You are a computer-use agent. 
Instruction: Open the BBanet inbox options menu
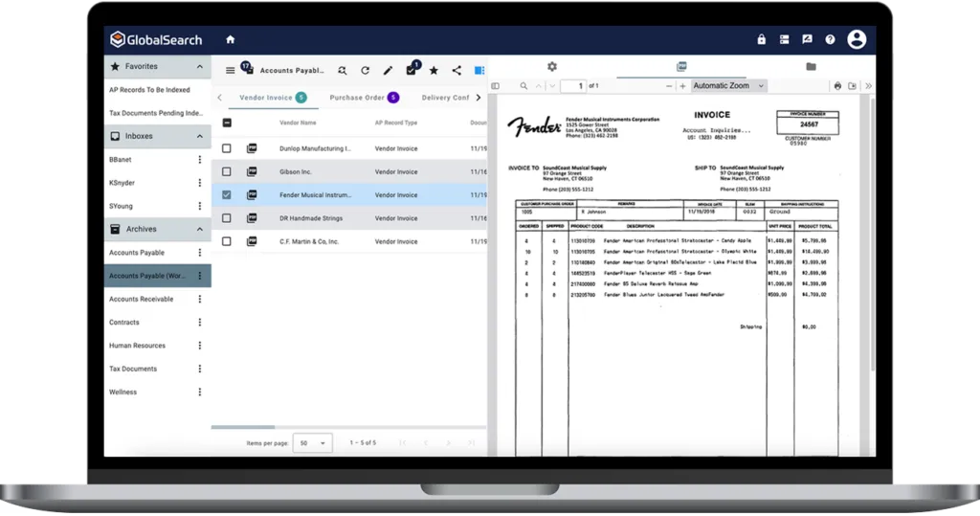click(200, 160)
